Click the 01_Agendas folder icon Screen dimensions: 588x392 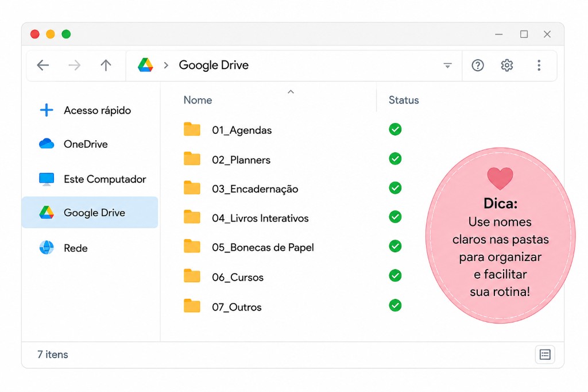192,129
